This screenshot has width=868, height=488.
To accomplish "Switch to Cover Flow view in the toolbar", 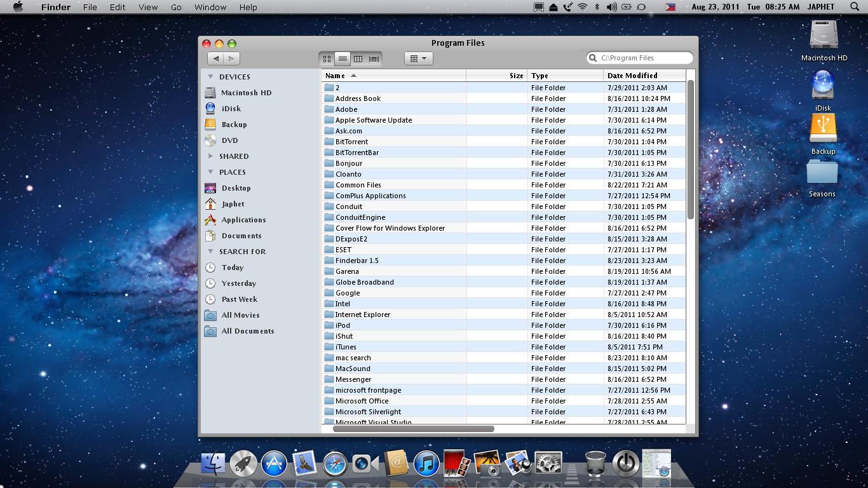I will click(x=374, y=58).
